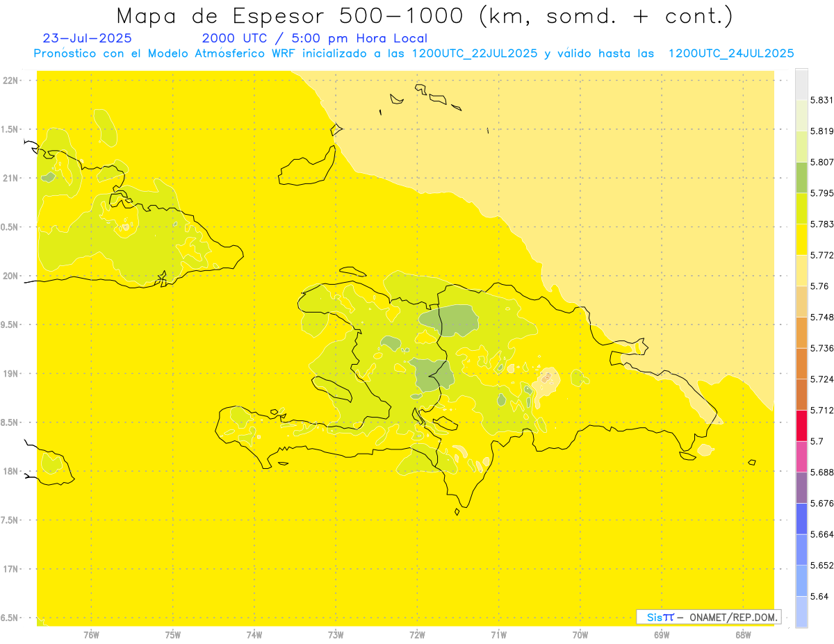Click the 'Sisπ – ONAMET/REP.DOM.' credit box

tap(709, 617)
